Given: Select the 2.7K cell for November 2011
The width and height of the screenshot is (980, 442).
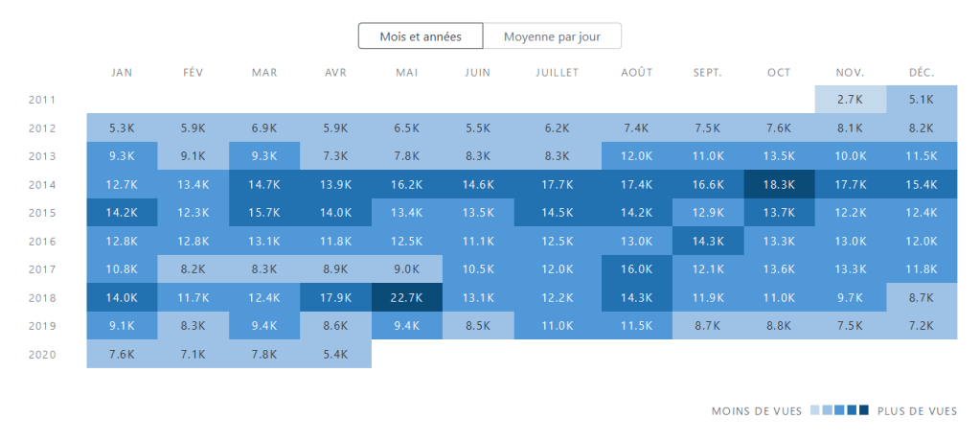Looking at the screenshot, I should click(851, 99).
